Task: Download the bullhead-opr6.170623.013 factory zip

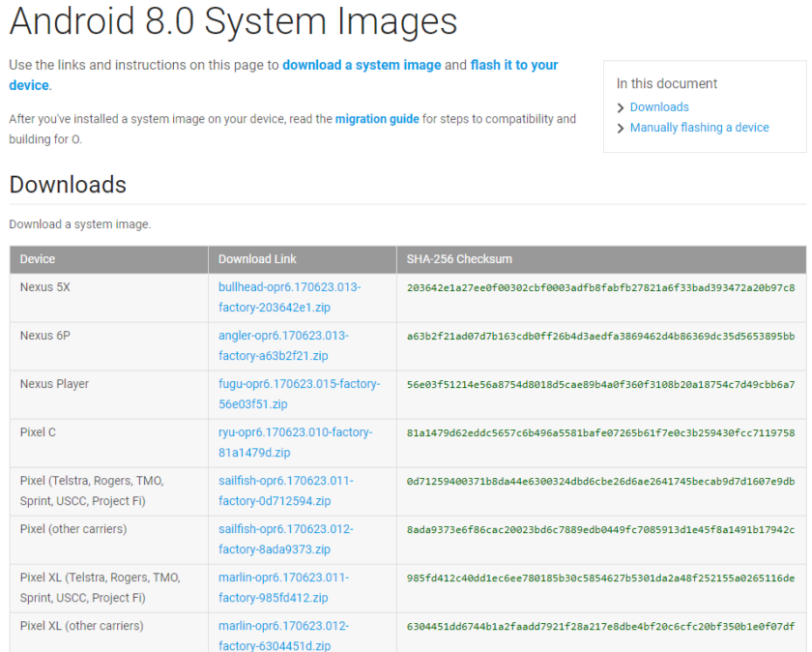Action: click(x=289, y=297)
